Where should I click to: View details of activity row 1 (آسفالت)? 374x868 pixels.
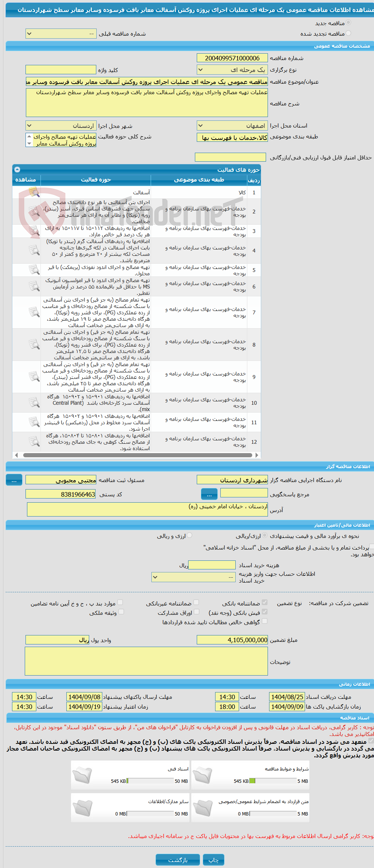[34, 192]
